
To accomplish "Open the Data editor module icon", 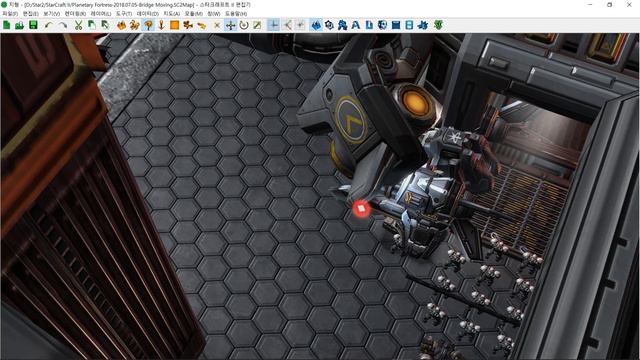I will (342, 25).
